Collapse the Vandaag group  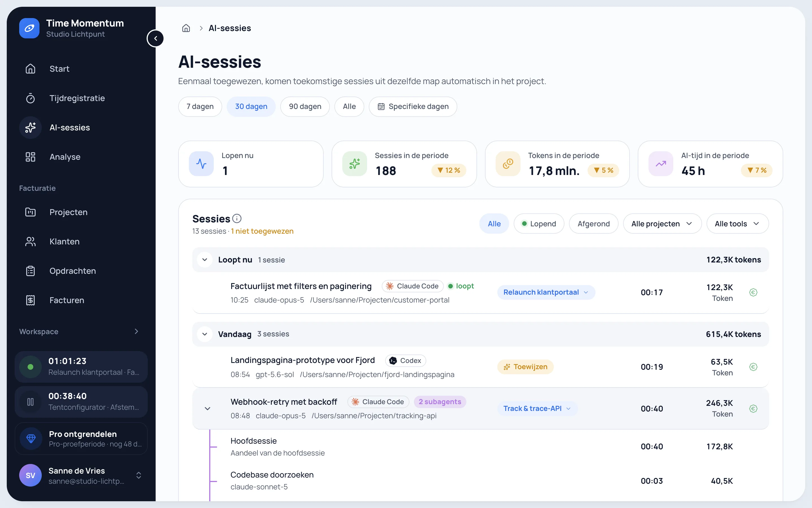(205, 334)
